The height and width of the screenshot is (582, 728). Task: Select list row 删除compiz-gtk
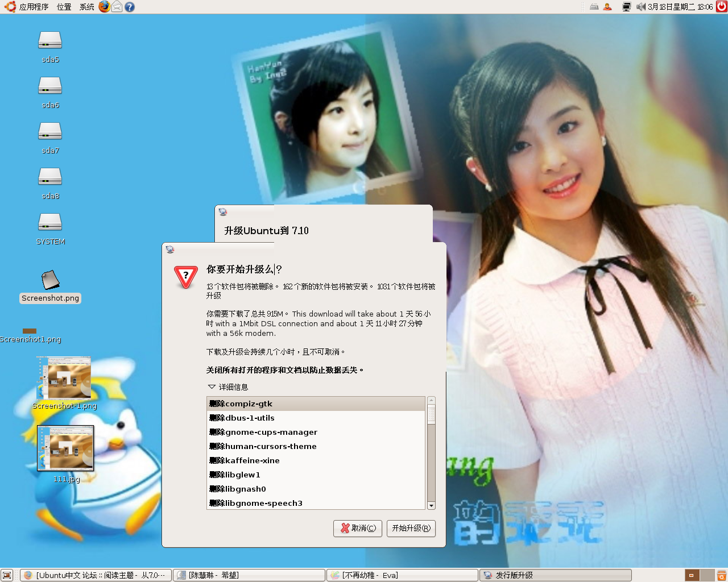coord(316,404)
